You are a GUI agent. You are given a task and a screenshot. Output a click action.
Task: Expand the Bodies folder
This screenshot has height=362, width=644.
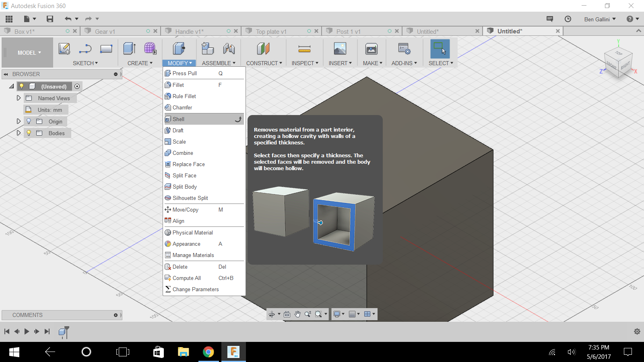pyautogui.click(x=19, y=133)
